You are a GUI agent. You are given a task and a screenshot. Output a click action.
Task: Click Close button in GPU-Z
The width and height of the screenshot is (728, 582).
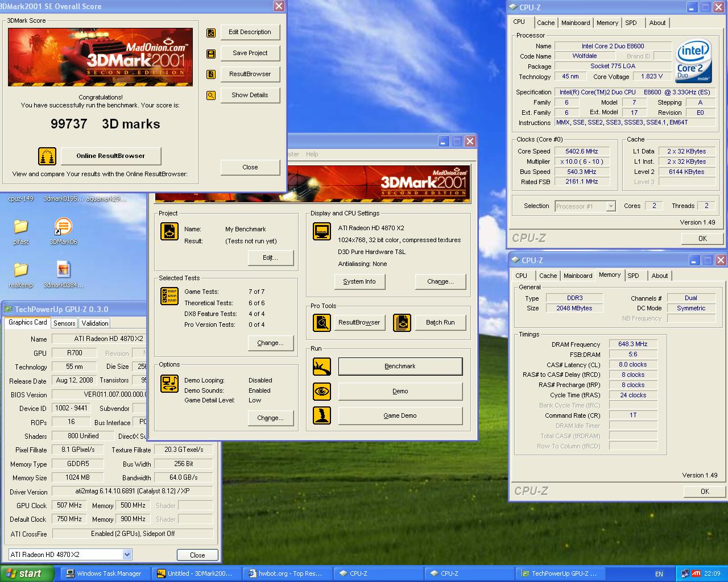coord(197,555)
